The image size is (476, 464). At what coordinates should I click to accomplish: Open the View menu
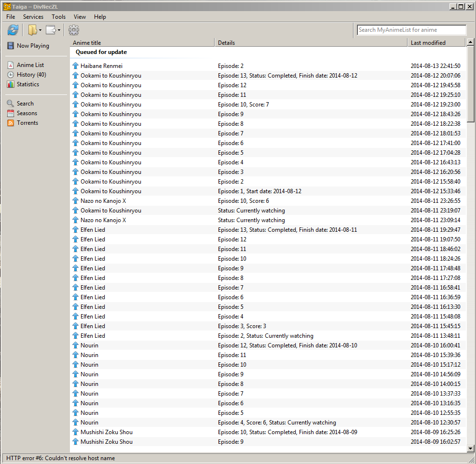click(80, 17)
